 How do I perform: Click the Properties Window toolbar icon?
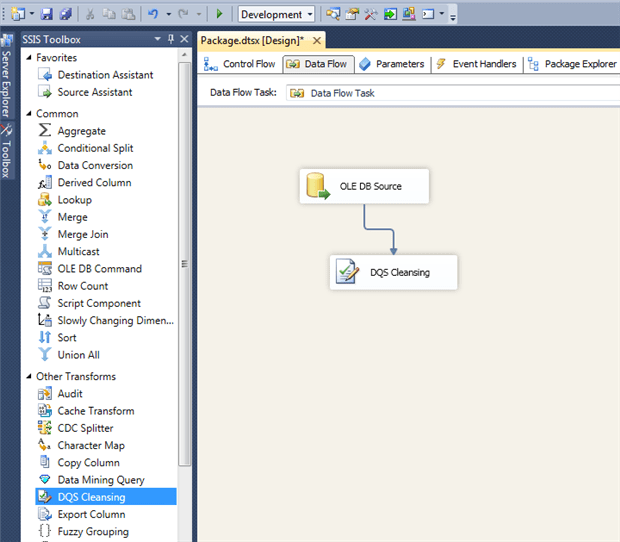[x=352, y=14]
